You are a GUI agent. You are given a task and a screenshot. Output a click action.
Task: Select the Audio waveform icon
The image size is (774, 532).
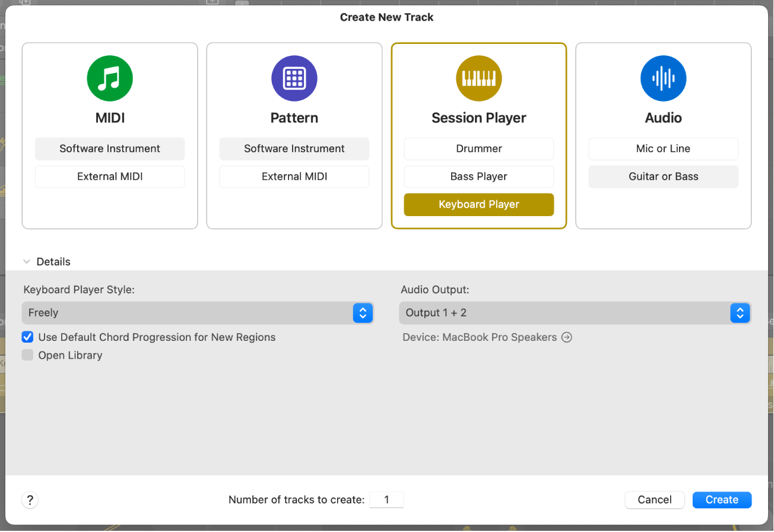point(663,78)
